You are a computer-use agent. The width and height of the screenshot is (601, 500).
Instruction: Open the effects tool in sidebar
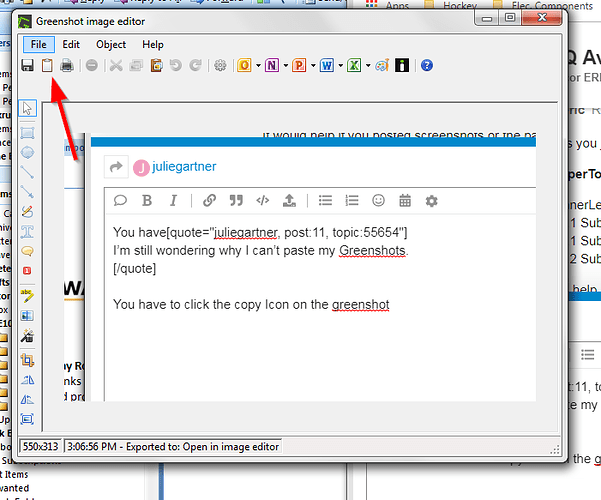pos(27,336)
